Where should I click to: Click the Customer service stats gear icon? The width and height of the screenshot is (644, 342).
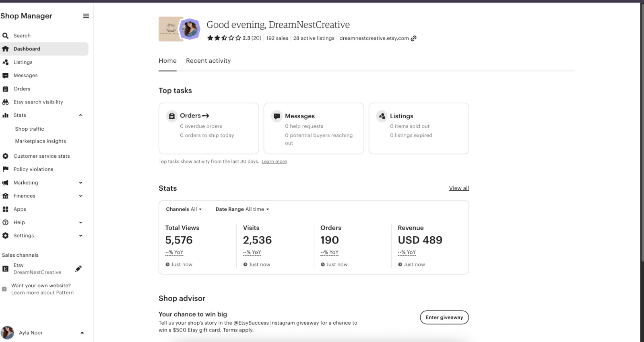tap(5, 156)
